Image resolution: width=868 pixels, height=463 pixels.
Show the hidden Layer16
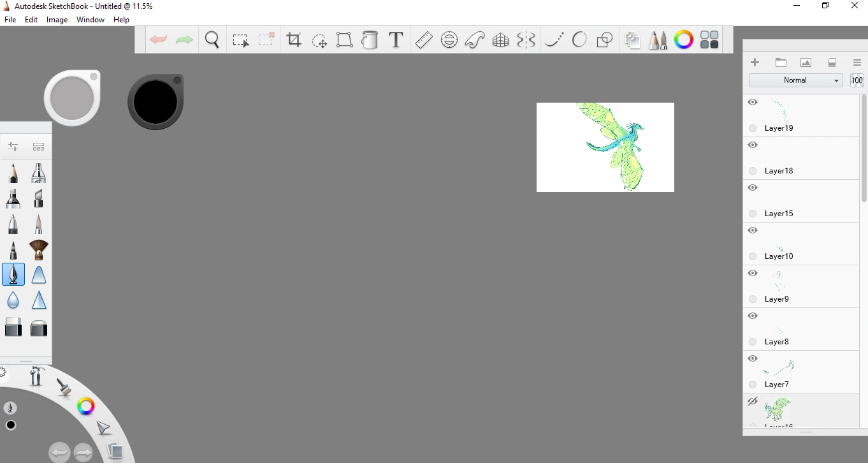tap(753, 401)
